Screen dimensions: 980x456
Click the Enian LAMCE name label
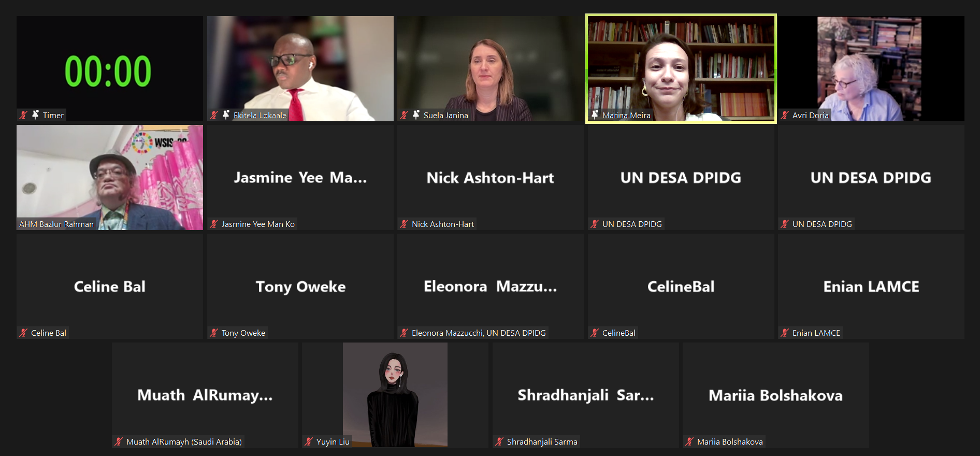point(816,333)
